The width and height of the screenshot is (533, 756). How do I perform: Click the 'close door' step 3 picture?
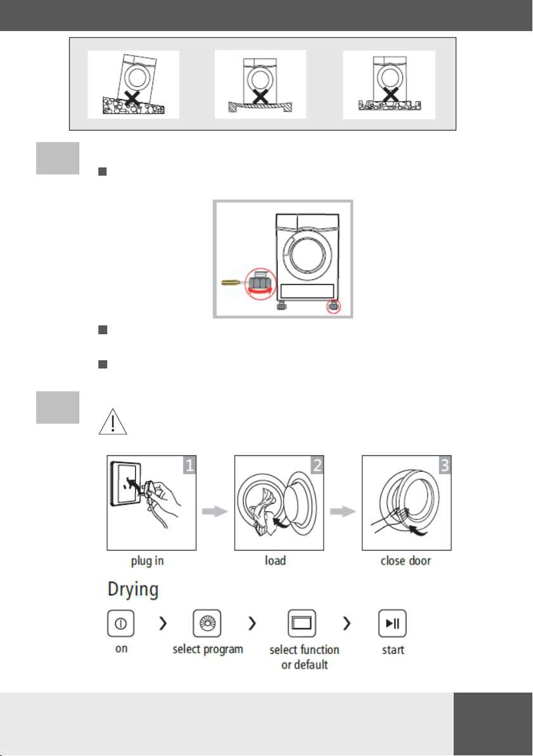[x=407, y=503]
